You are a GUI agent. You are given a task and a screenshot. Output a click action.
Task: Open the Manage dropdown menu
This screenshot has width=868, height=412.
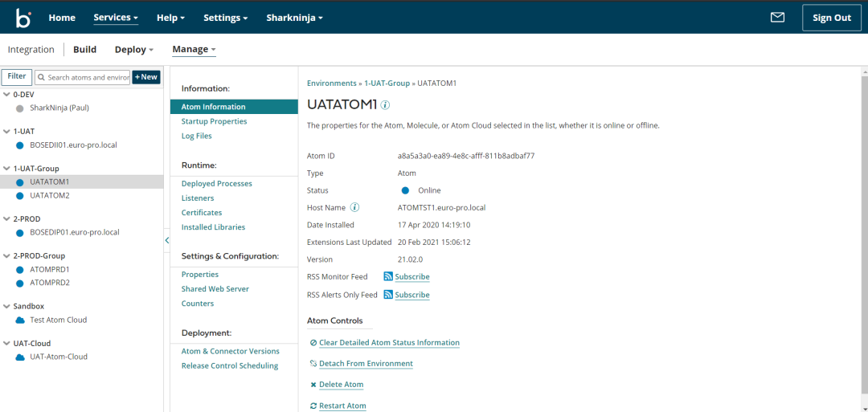(194, 50)
